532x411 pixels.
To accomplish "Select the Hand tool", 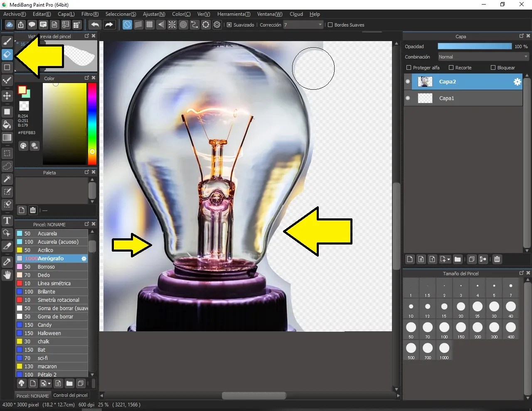I will tap(7, 275).
